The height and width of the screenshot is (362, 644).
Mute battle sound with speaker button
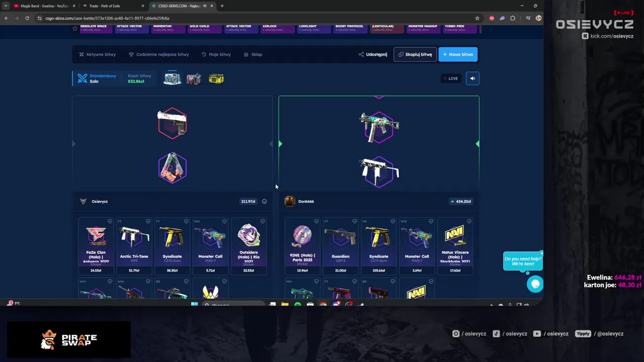click(x=472, y=78)
